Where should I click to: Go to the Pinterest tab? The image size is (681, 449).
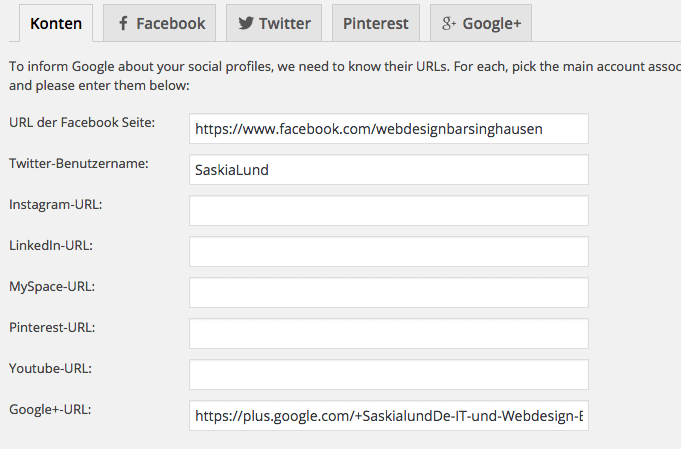coord(375,23)
